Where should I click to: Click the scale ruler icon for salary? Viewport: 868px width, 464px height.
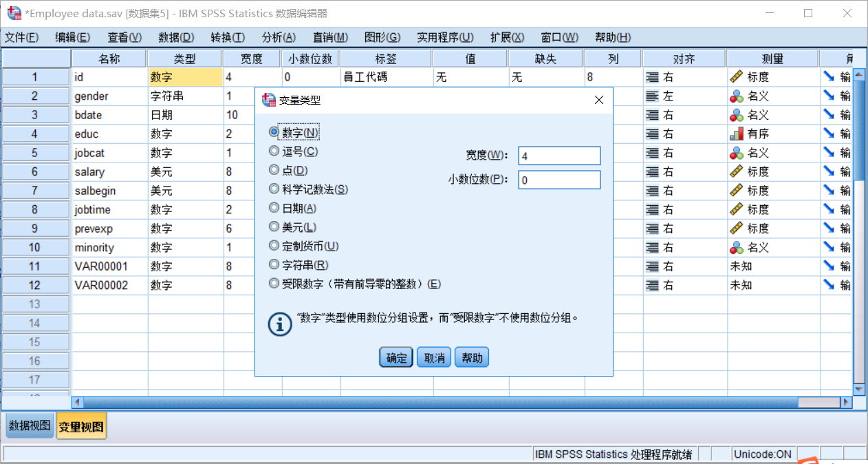(x=737, y=171)
